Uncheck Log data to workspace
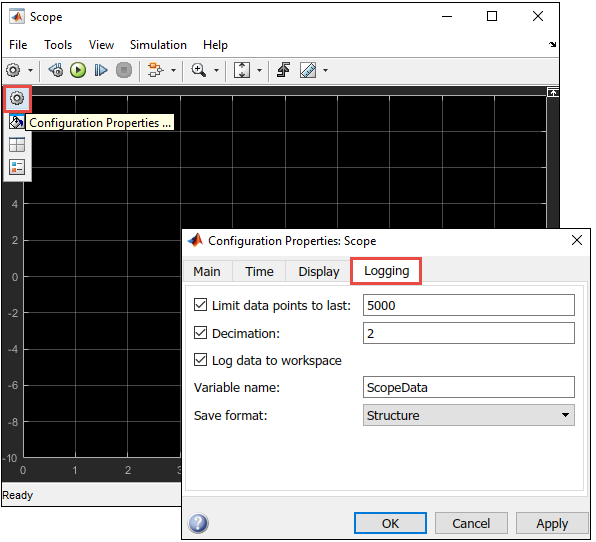This screenshot has height=542, width=596. [200, 360]
